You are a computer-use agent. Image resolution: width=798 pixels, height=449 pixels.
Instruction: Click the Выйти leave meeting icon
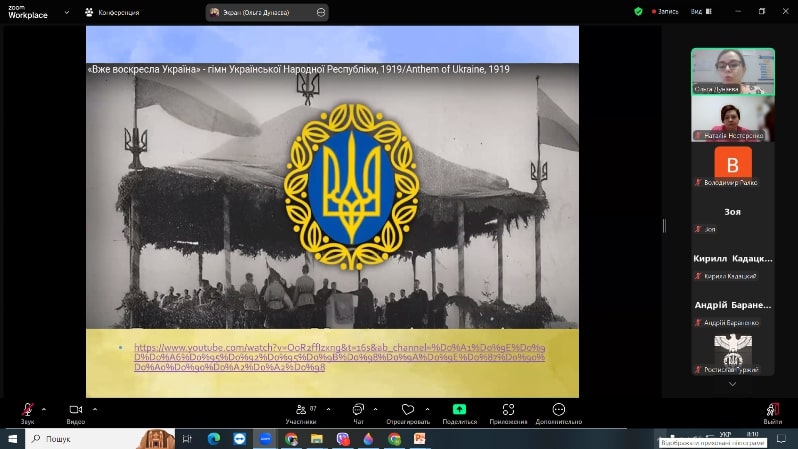pyautogui.click(x=773, y=409)
